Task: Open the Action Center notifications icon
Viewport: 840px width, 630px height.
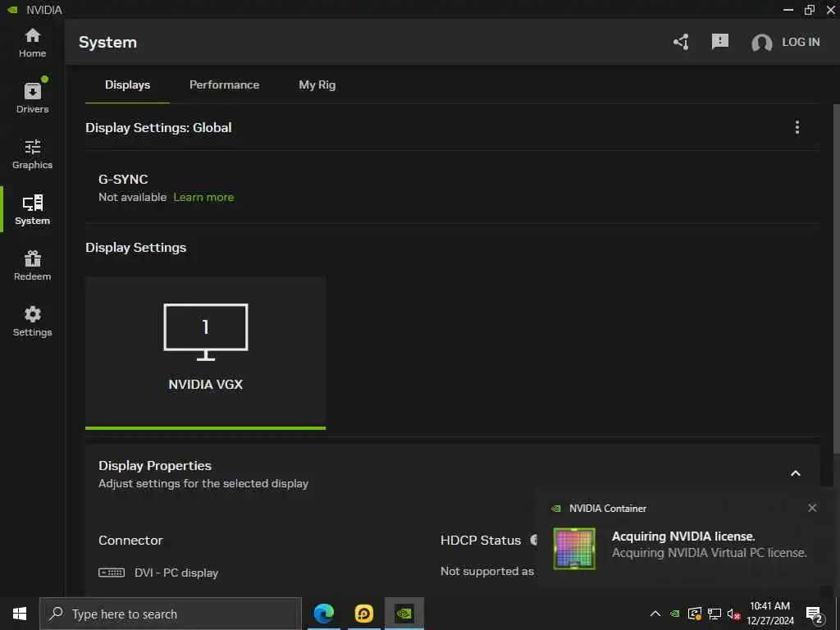Action: tap(814, 614)
